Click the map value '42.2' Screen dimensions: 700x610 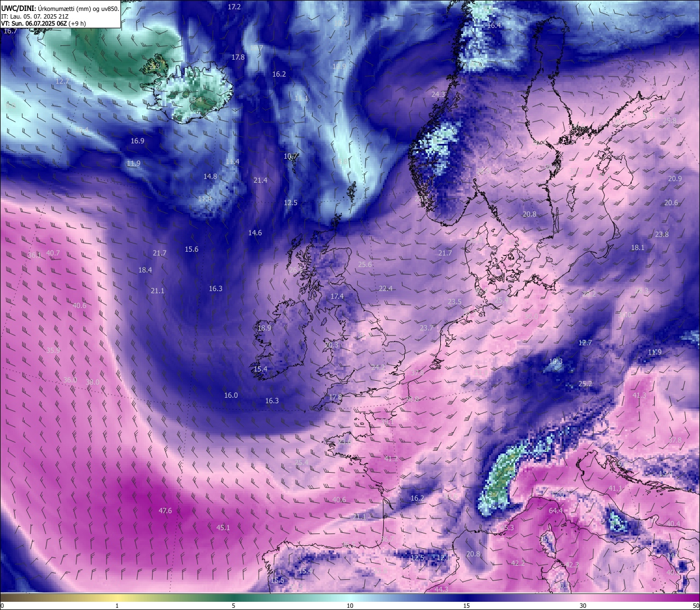518,563
